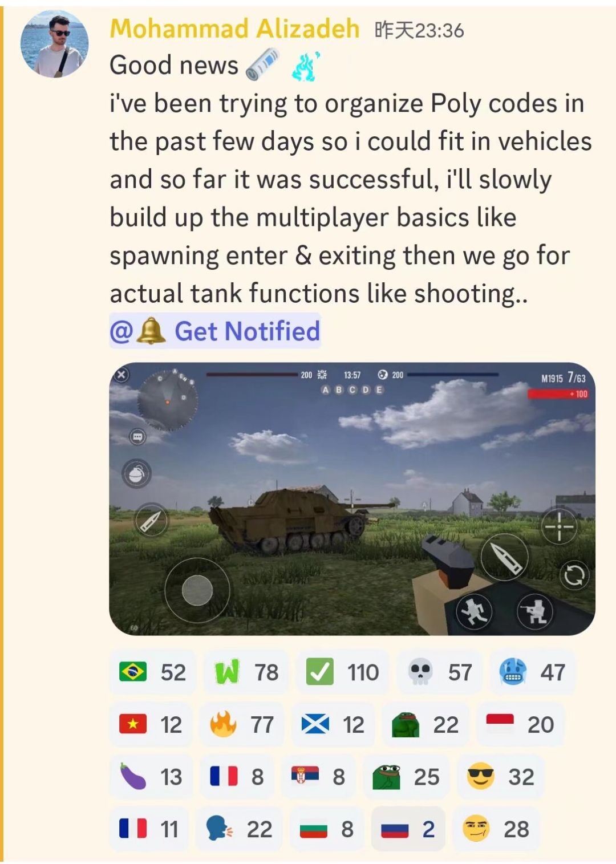The height and width of the screenshot is (864, 616).
Task: Add the fire emoji reaction
Action: (242, 724)
